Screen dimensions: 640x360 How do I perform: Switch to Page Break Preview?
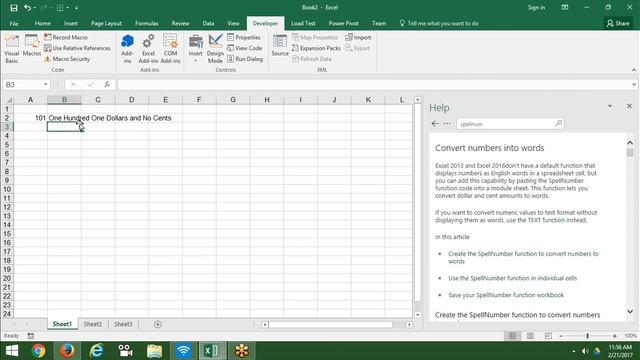coord(548,336)
